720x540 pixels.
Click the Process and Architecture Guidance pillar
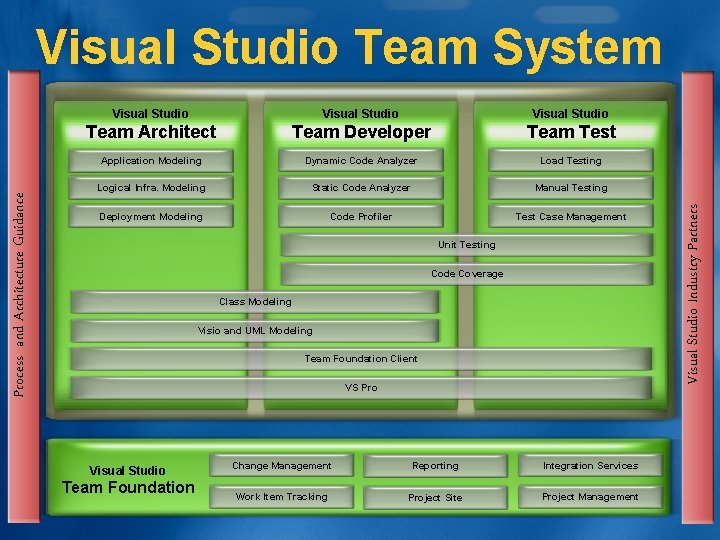[24, 296]
